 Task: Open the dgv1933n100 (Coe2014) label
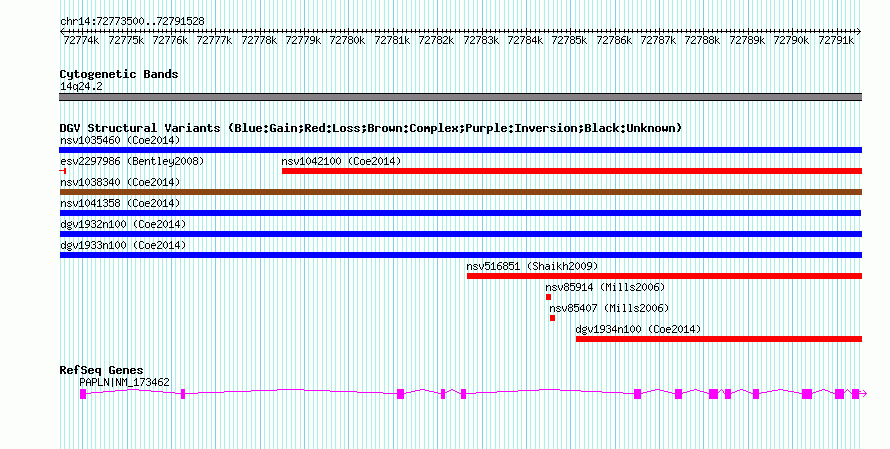click(x=123, y=245)
